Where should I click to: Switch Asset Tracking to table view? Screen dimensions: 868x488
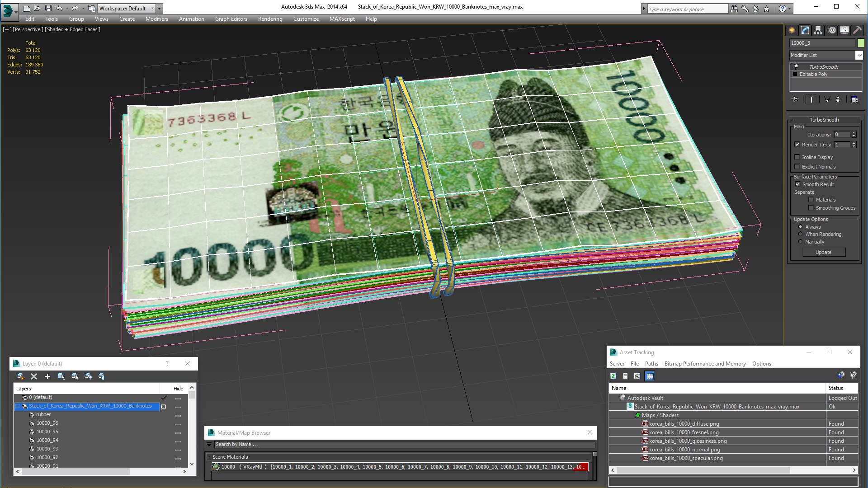pos(650,376)
